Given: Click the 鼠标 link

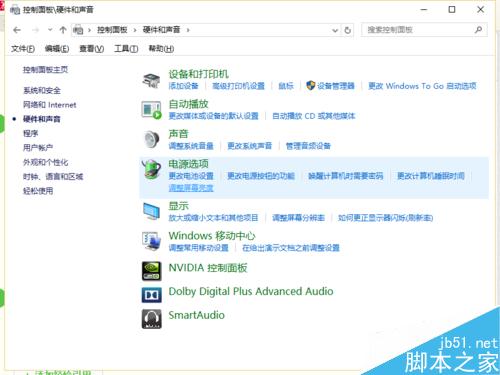Looking at the screenshot, I should 286,86.
